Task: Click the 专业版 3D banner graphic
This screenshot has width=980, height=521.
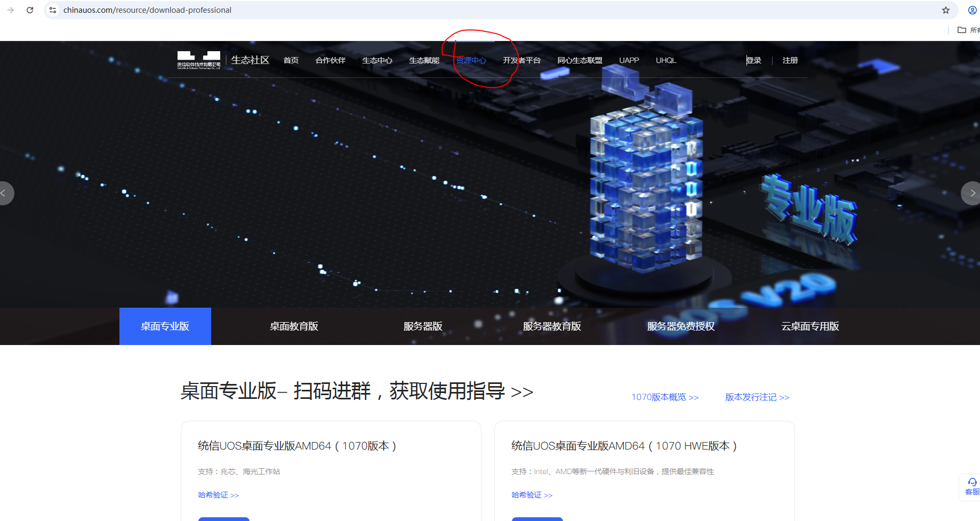Action: 809,211
